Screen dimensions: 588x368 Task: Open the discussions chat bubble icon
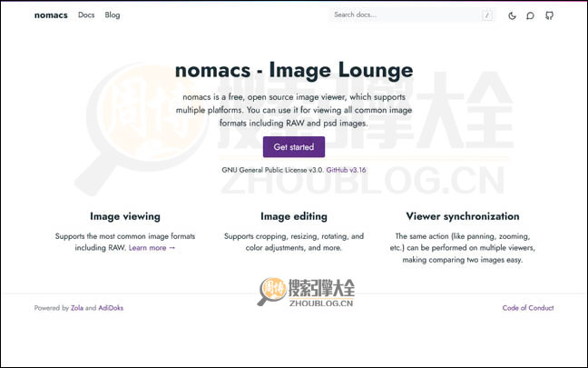tap(530, 15)
